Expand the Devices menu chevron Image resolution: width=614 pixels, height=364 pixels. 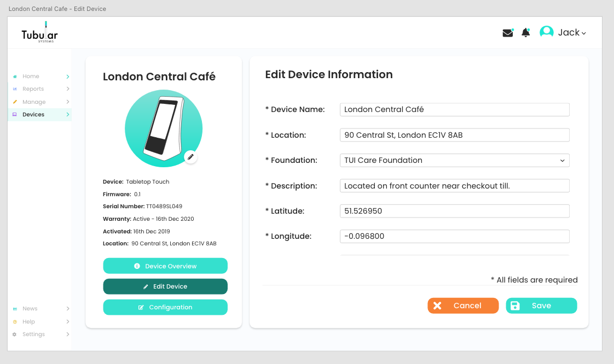point(68,115)
